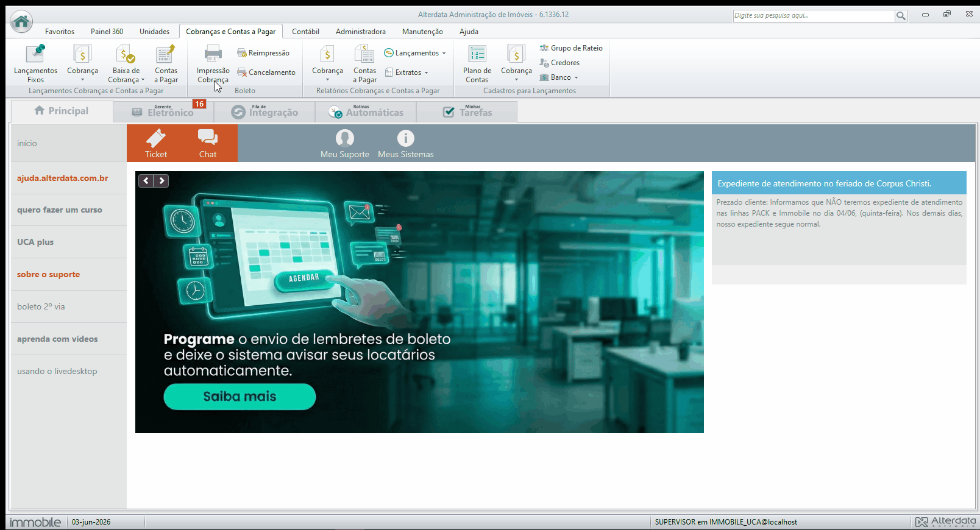Switch to the Contábil ribbon tab
The width and height of the screenshot is (980, 530).
pyautogui.click(x=305, y=32)
